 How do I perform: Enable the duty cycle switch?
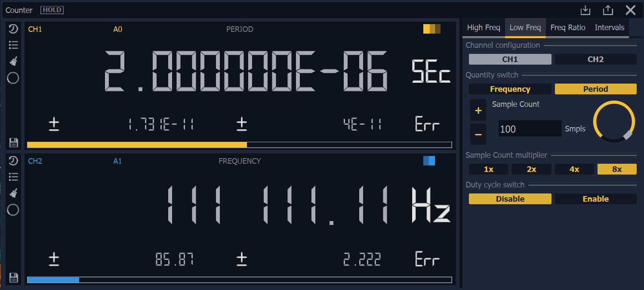pyautogui.click(x=595, y=199)
